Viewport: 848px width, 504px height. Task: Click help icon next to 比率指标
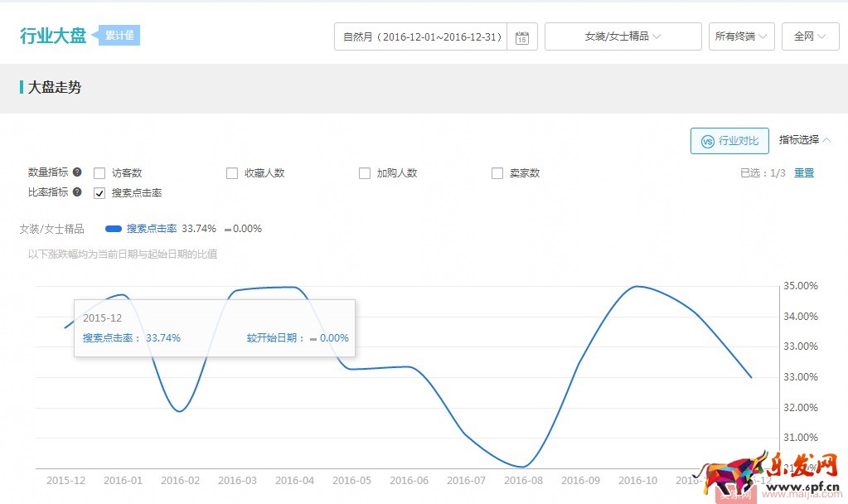click(x=77, y=192)
